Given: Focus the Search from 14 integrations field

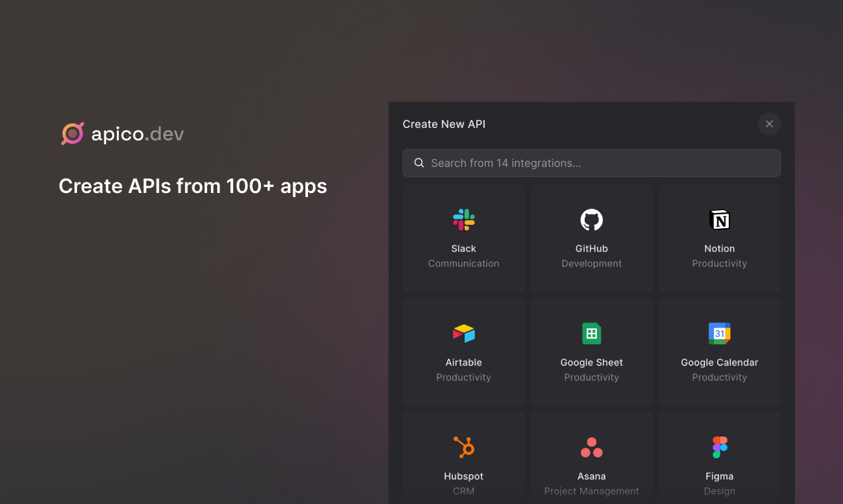Looking at the screenshot, I should 591,163.
